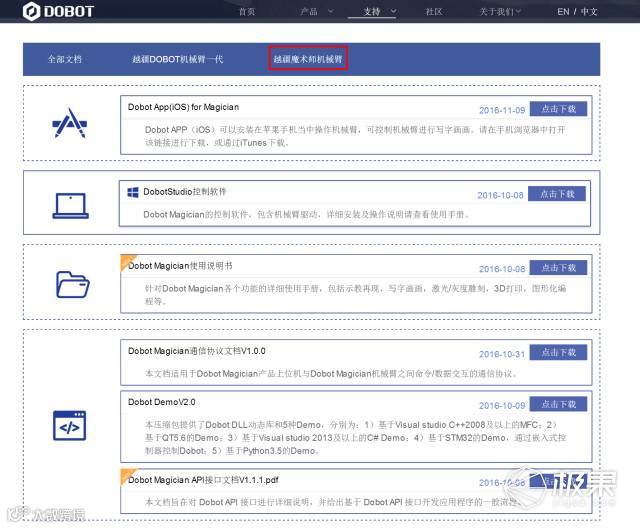Click the iOS app description text
640x528 pixels.
coord(355,136)
